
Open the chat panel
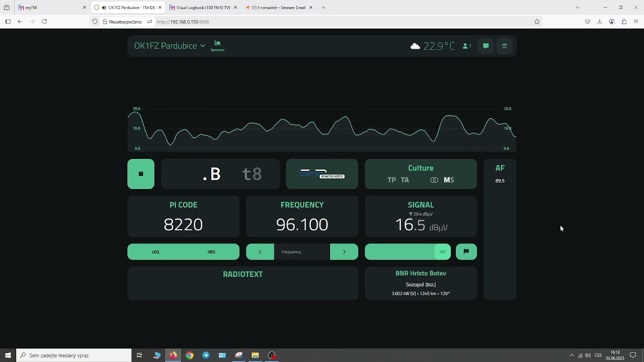[x=486, y=46]
